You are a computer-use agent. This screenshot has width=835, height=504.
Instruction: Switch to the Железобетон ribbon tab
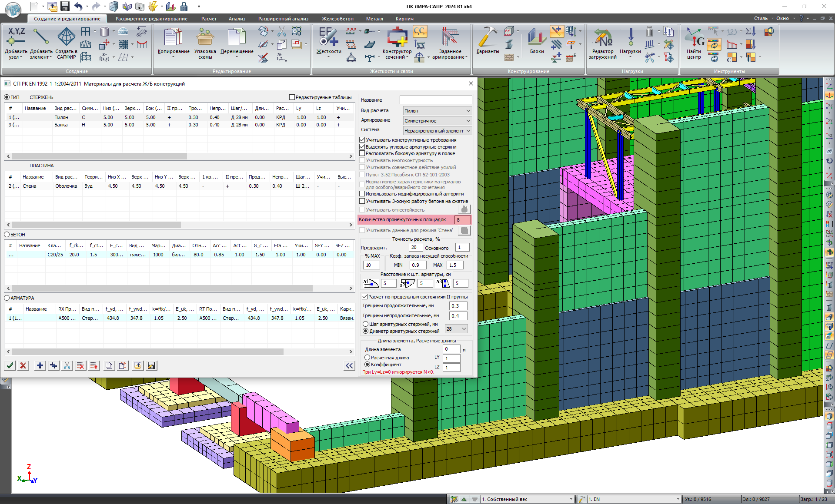point(337,19)
